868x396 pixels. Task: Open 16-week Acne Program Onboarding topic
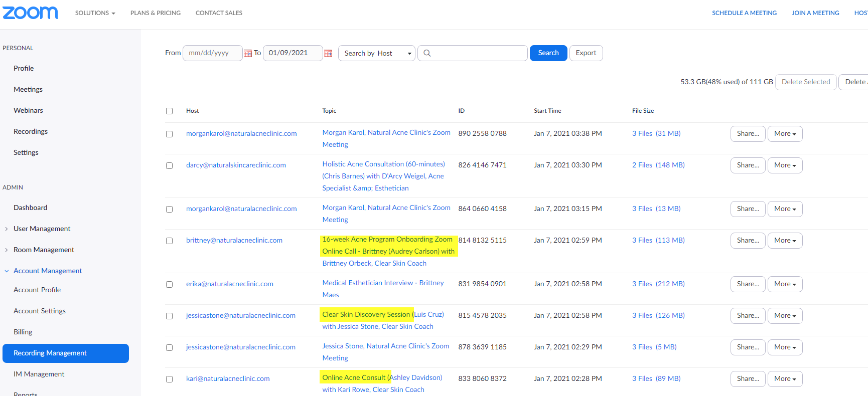[x=389, y=251]
